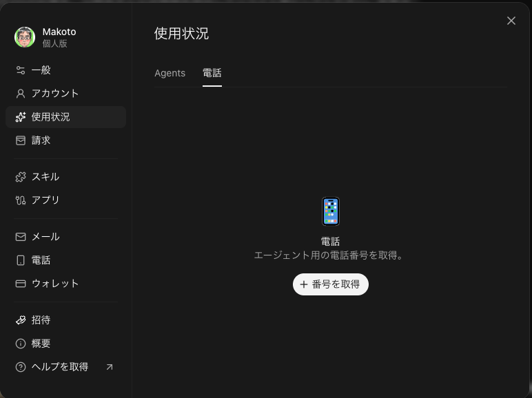The width and height of the screenshot is (532, 398).
Task: Click the external link arrow next to ヘルプを取得
Action: point(110,367)
